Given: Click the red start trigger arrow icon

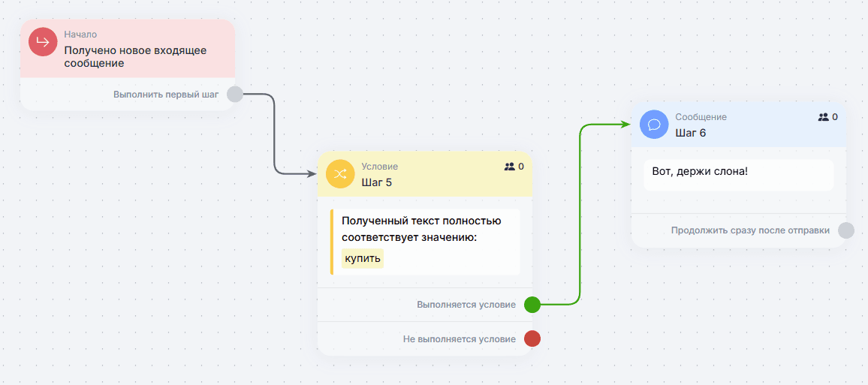Looking at the screenshot, I should (x=44, y=42).
